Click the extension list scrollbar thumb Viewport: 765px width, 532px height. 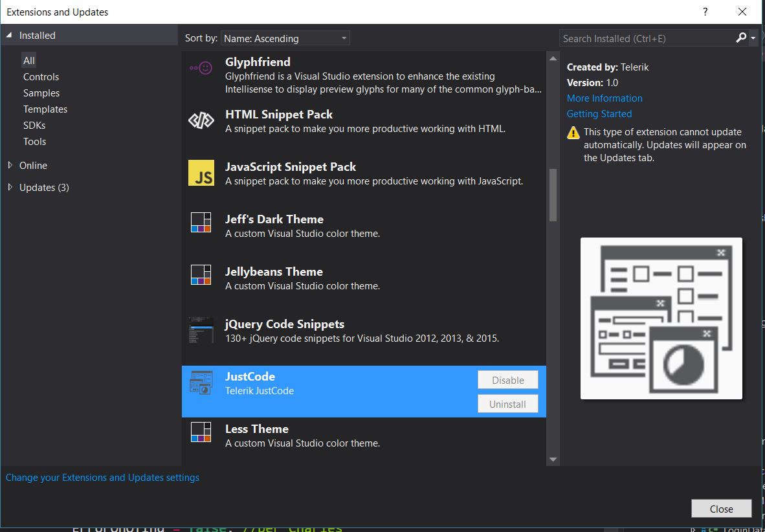click(x=553, y=195)
